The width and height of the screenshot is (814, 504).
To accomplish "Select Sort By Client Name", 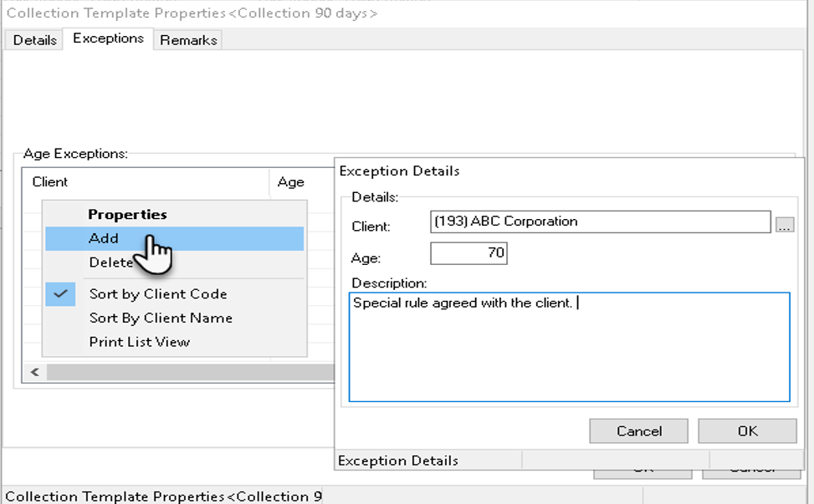I will tap(174, 318).
